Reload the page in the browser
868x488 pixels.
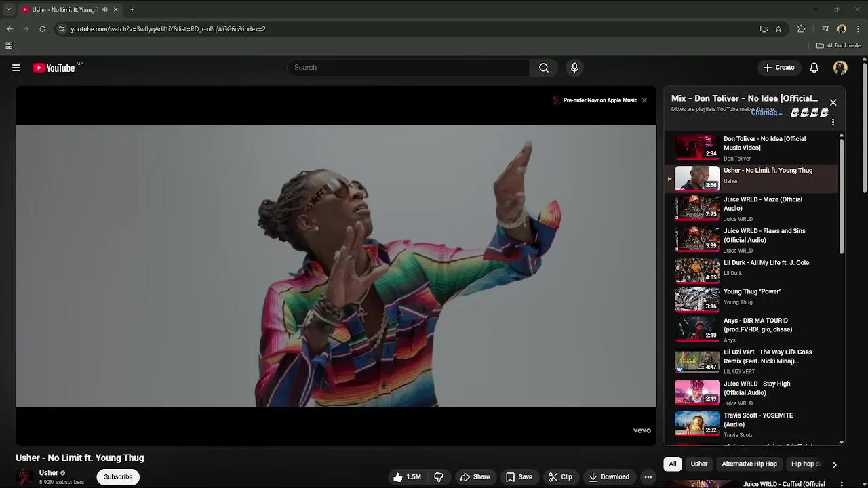(x=42, y=28)
